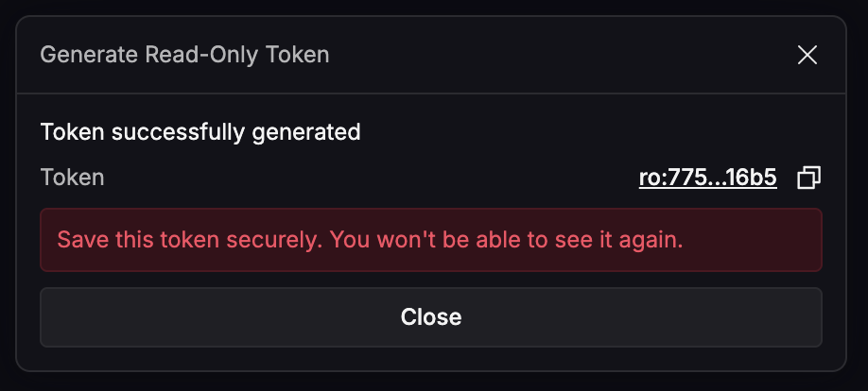Click the ro:775...16b5 token link

click(x=707, y=178)
